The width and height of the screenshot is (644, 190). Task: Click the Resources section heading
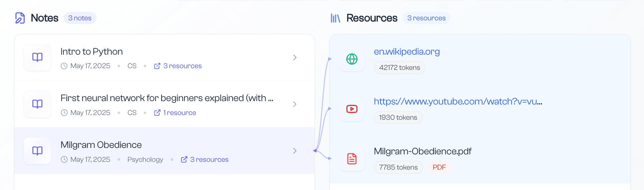372,18
